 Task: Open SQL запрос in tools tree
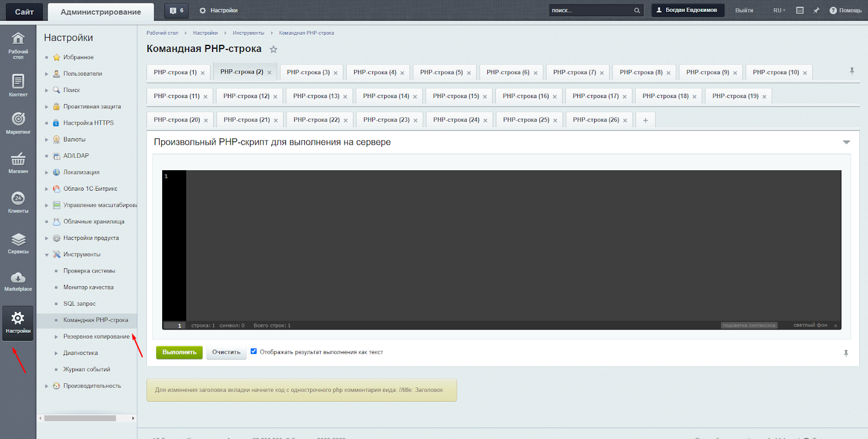(x=79, y=304)
